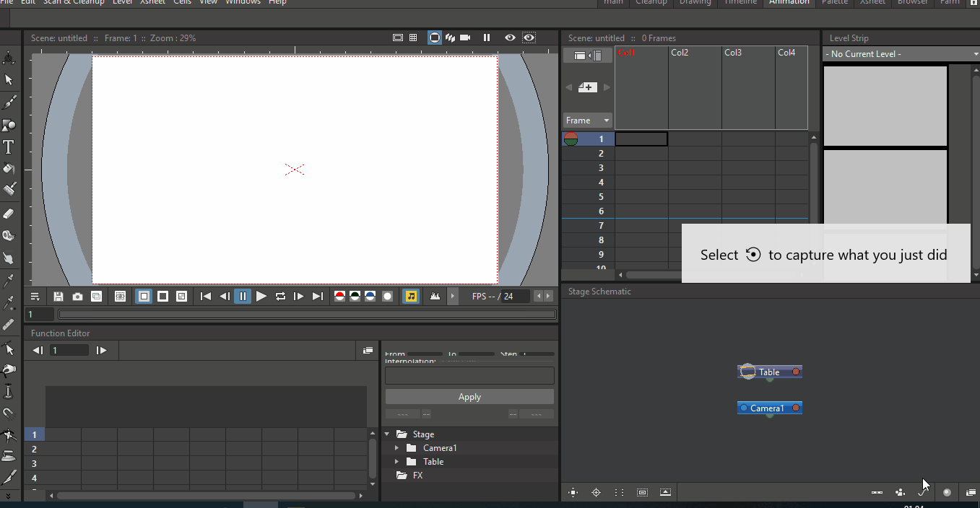Viewport: 980px width, 508px height.
Task: Click the frame range slider below the viewer
Action: pyautogui.click(x=303, y=313)
